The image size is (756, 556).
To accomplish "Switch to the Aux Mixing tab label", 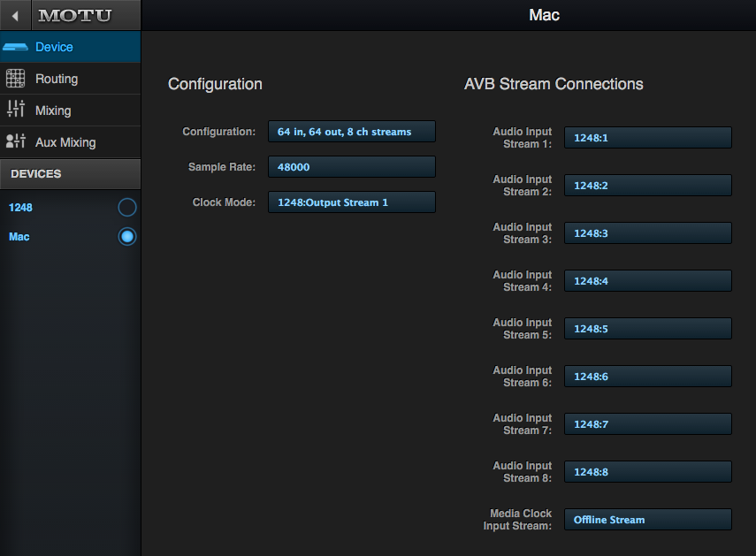I will click(65, 142).
